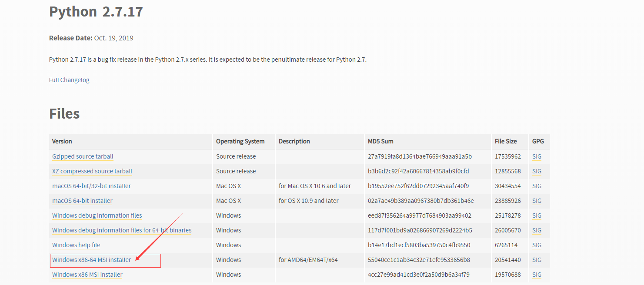The width and height of the screenshot is (644, 285).
Task: Open SIG for file sized 26005670
Action: click(537, 230)
